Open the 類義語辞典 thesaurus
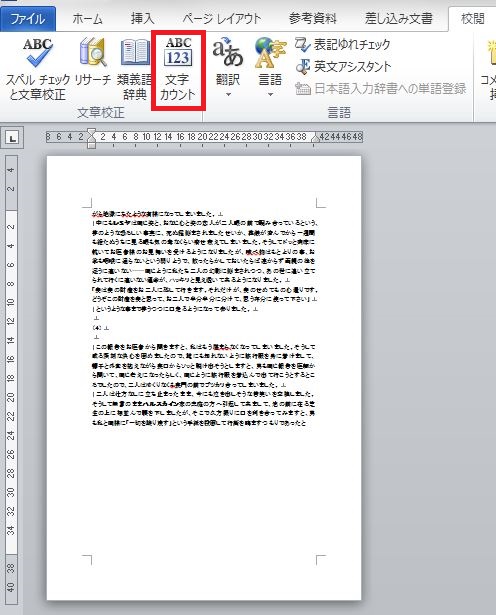 click(x=135, y=69)
